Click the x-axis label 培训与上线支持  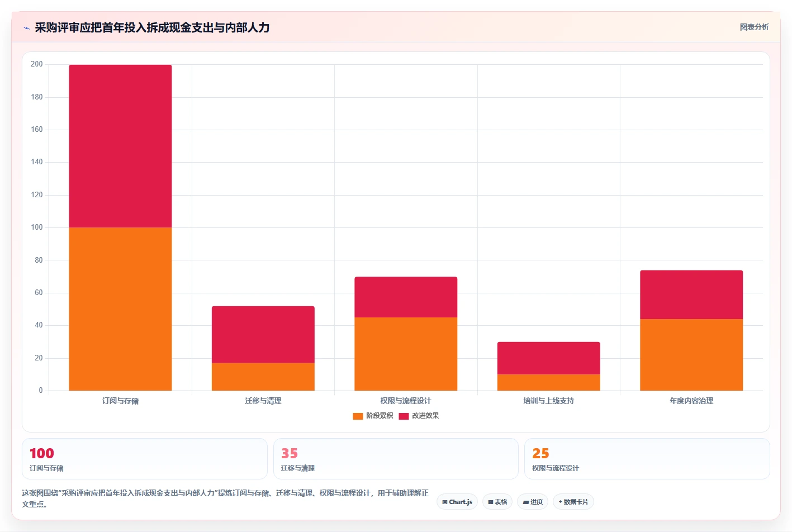[549, 401]
